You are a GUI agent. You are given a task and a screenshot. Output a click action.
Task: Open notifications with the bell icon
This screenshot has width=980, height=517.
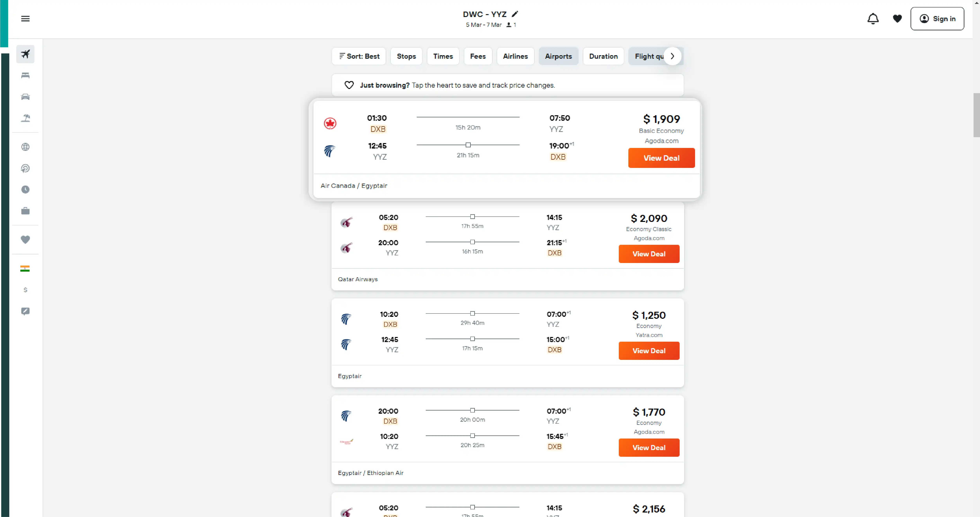pos(873,19)
